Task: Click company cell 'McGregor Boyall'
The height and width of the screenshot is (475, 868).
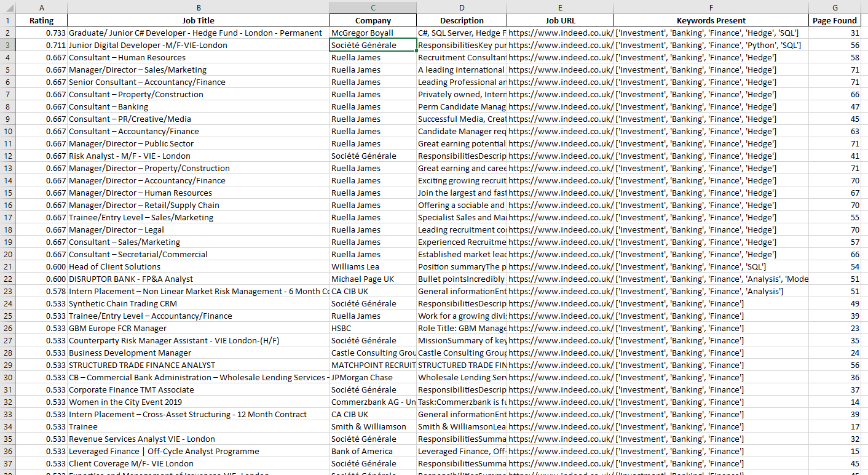Action: click(x=373, y=33)
